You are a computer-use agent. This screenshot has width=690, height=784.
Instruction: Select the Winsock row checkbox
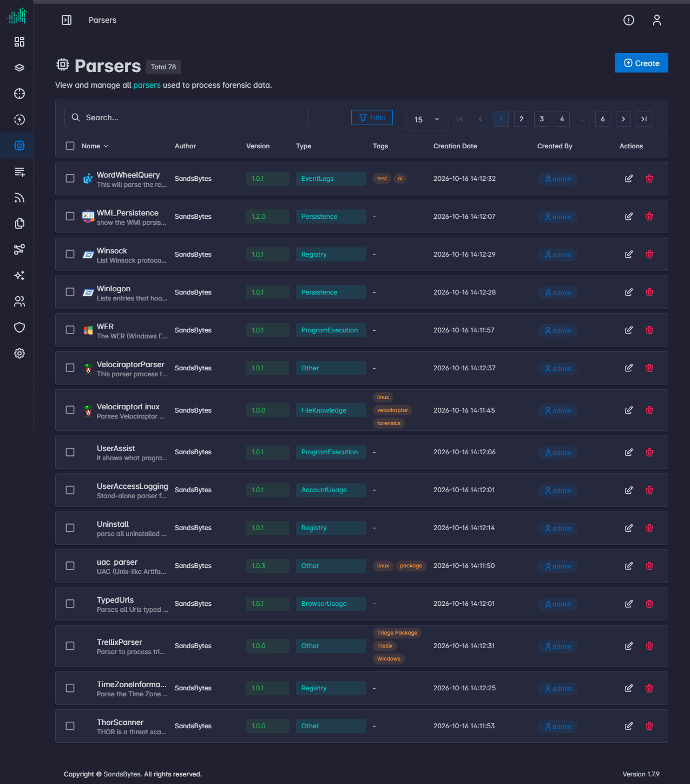pos(70,254)
